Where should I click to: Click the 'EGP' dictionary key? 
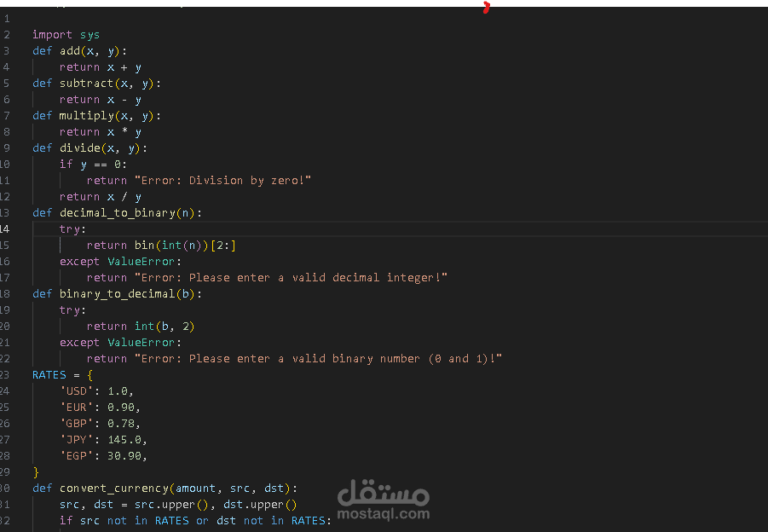77,455
